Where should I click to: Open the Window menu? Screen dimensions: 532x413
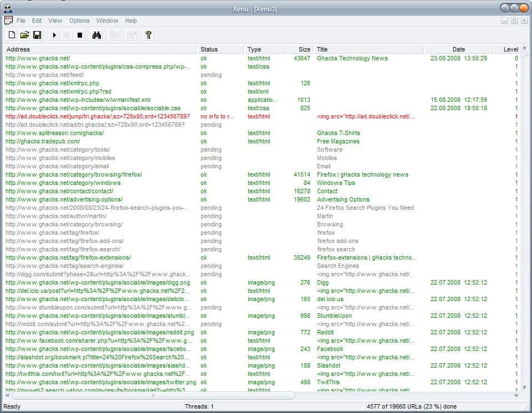(107, 20)
